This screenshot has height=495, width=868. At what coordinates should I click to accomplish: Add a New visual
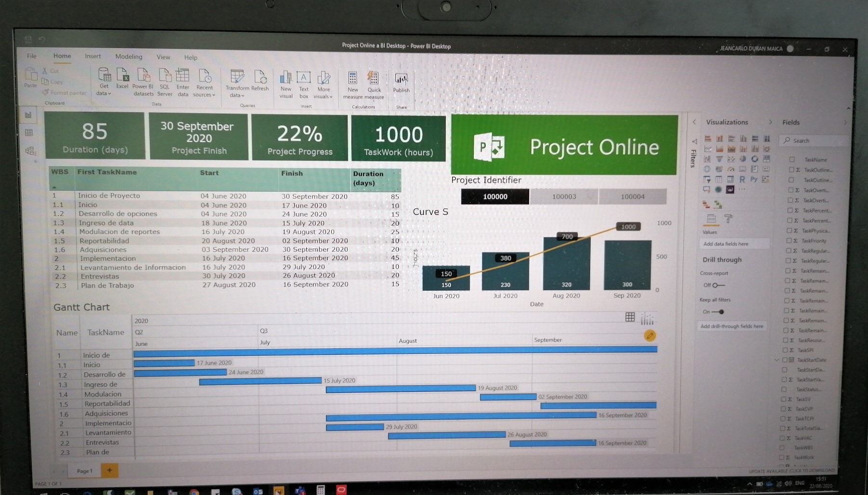pos(286,85)
